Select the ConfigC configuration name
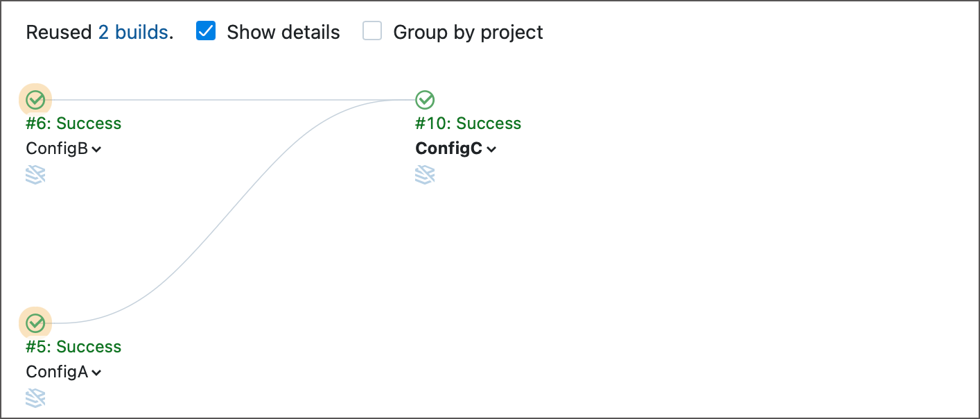The height and width of the screenshot is (419, 980). tap(450, 148)
